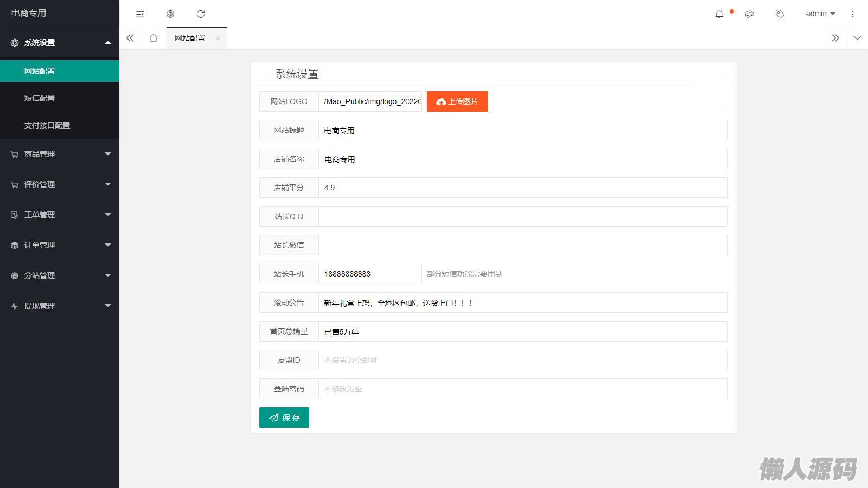The width and height of the screenshot is (868, 488).
Task: Select 支付接口配置 in sidebar
Action: (x=47, y=125)
